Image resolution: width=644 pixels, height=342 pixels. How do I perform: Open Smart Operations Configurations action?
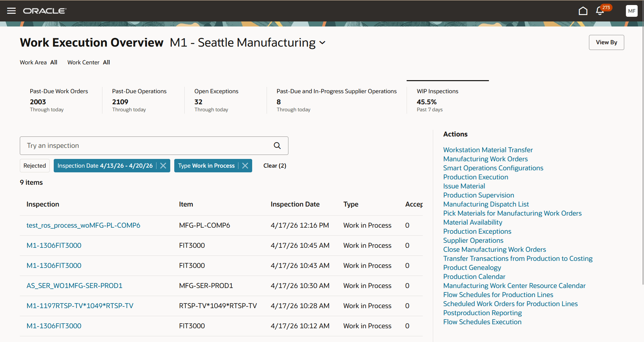point(493,168)
